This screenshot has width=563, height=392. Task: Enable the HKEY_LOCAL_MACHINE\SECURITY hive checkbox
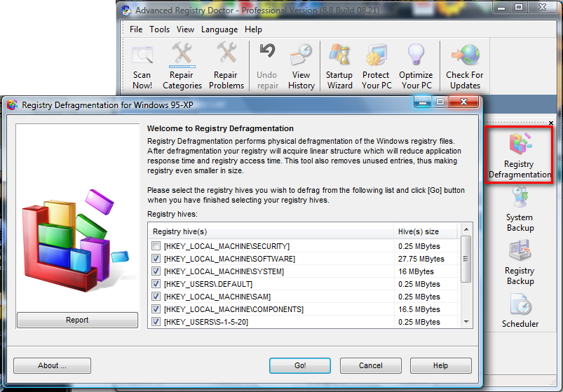pos(156,246)
